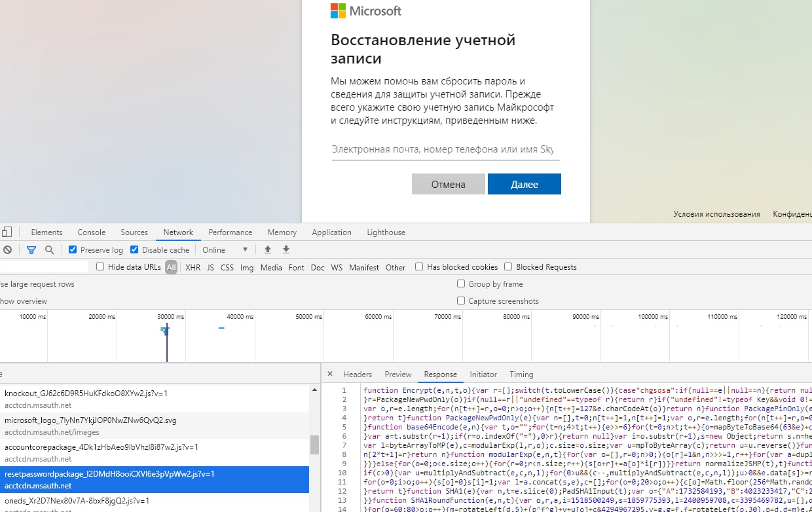Close the request details pane

coord(330,374)
